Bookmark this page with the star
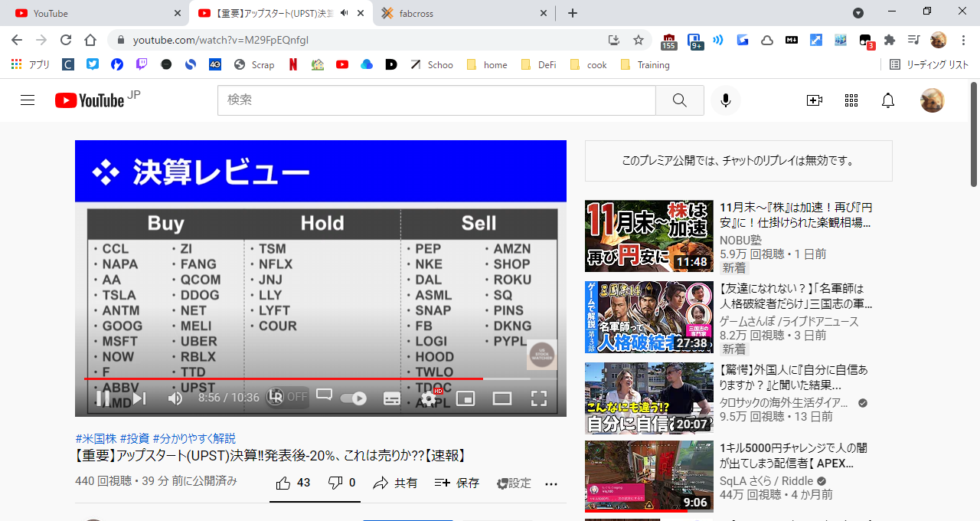Image resolution: width=980 pixels, height=521 pixels. 639,40
